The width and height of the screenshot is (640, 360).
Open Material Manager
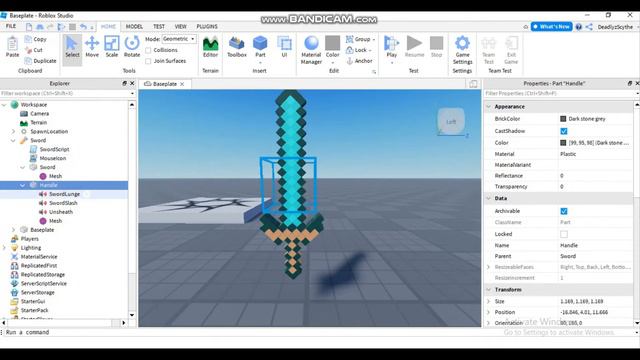(311, 50)
